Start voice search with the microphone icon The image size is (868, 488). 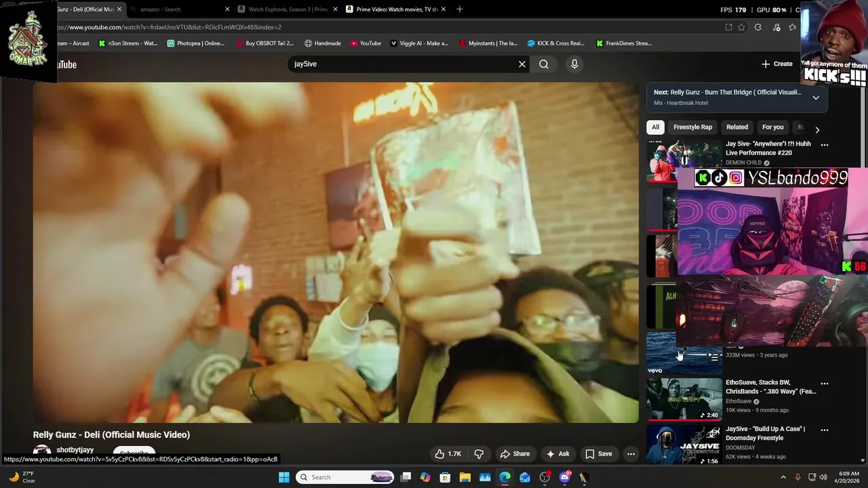point(574,64)
